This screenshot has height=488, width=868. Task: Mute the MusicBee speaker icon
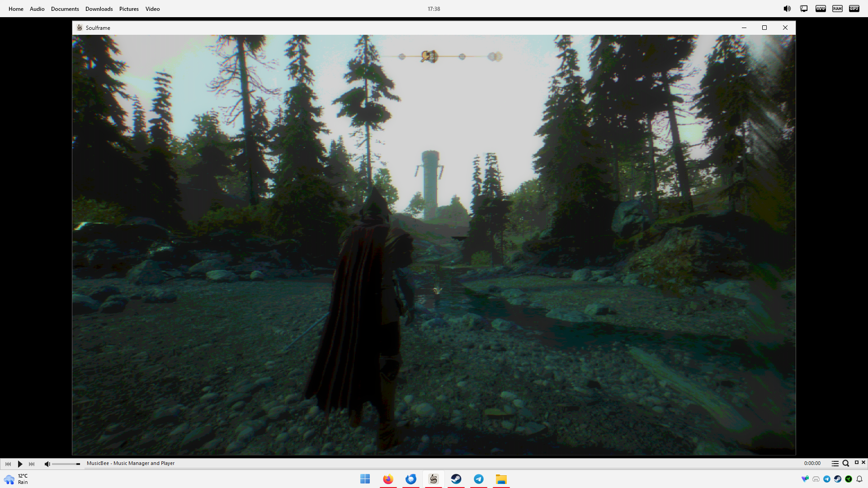pyautogui.click(x=47, y=464)
